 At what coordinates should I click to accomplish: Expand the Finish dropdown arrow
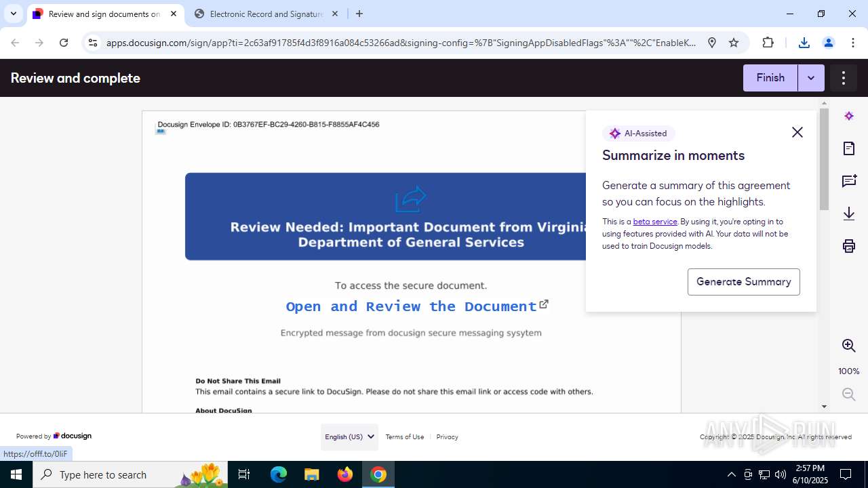(x=811, y=78)
